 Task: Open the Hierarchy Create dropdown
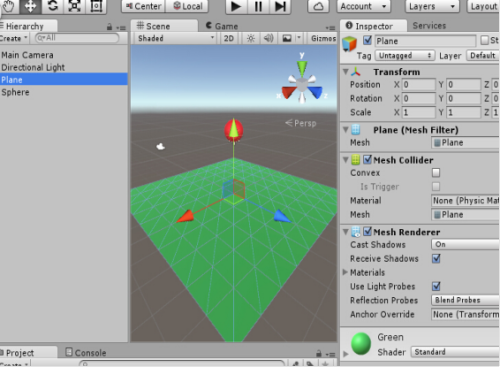(x=13, y=39)
